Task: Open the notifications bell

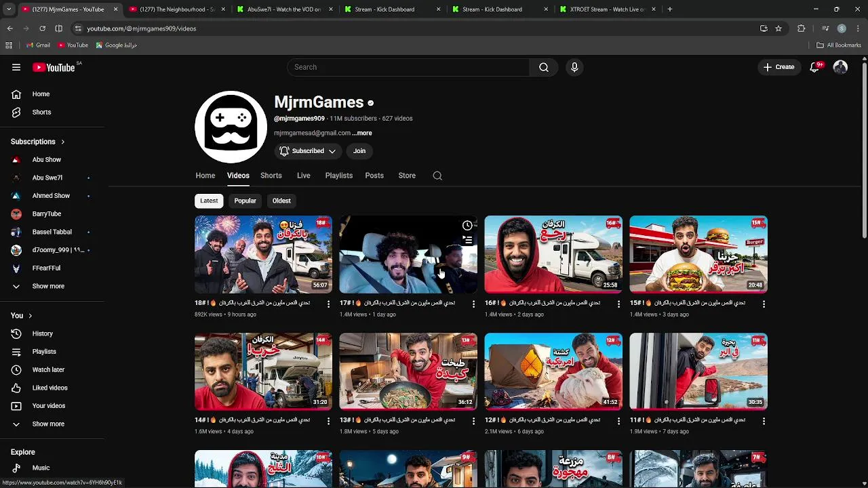Action: 814,67
